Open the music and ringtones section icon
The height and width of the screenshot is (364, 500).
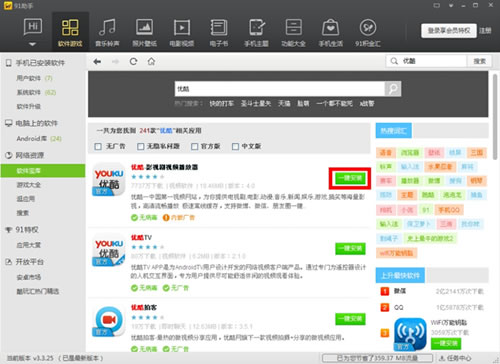tap(107, 27)
